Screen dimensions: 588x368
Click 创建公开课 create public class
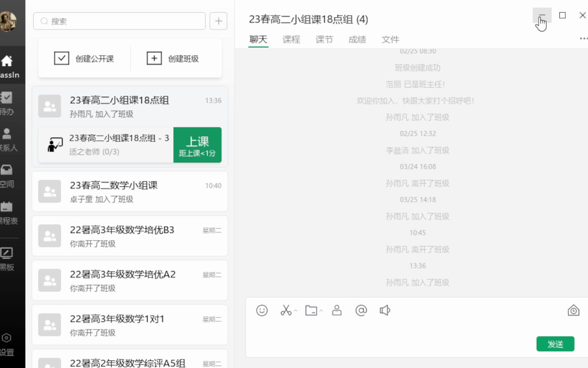(84, 58)
